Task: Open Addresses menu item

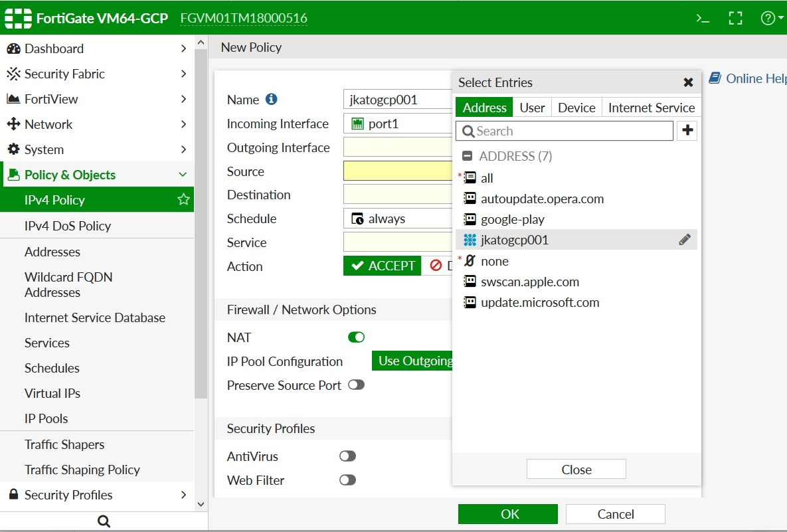Action: [97, 252]
